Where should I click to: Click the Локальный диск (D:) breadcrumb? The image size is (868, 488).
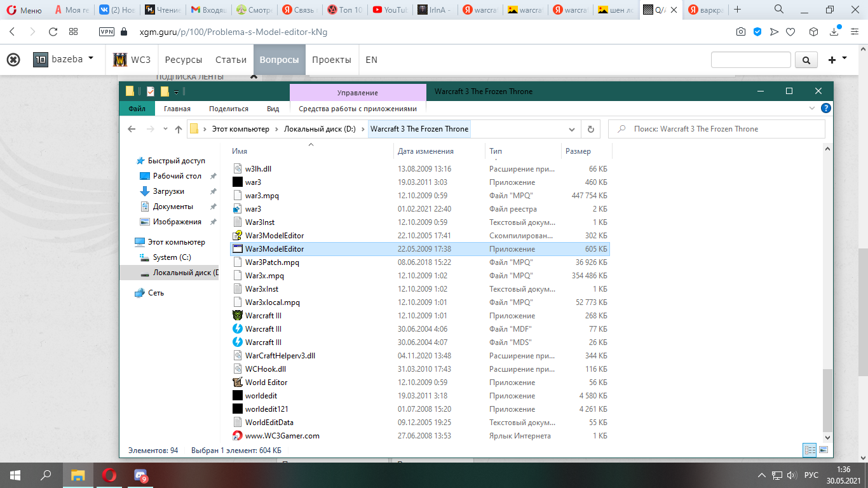click(x=320, y=129)
